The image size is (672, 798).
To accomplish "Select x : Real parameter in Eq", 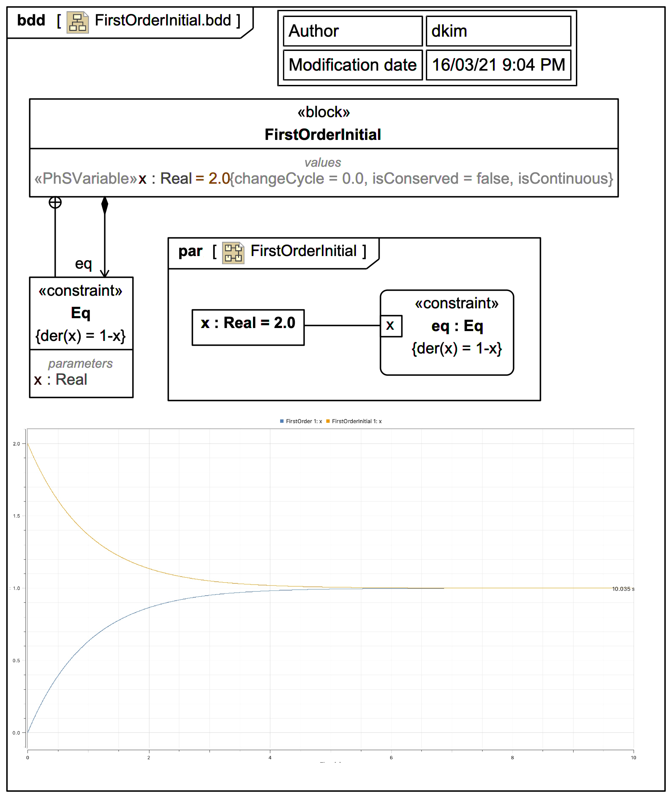I will pyautogui.click(x=60, y=379).
